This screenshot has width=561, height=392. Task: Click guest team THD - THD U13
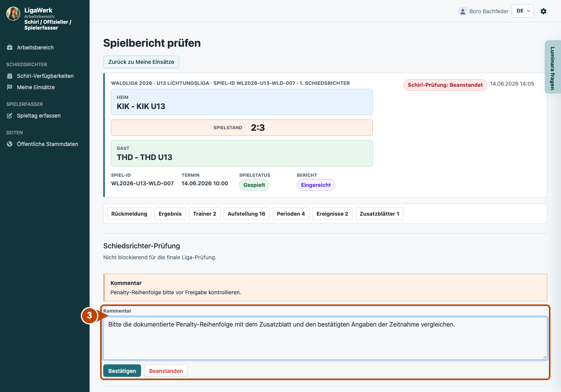[x=145, y=157]
